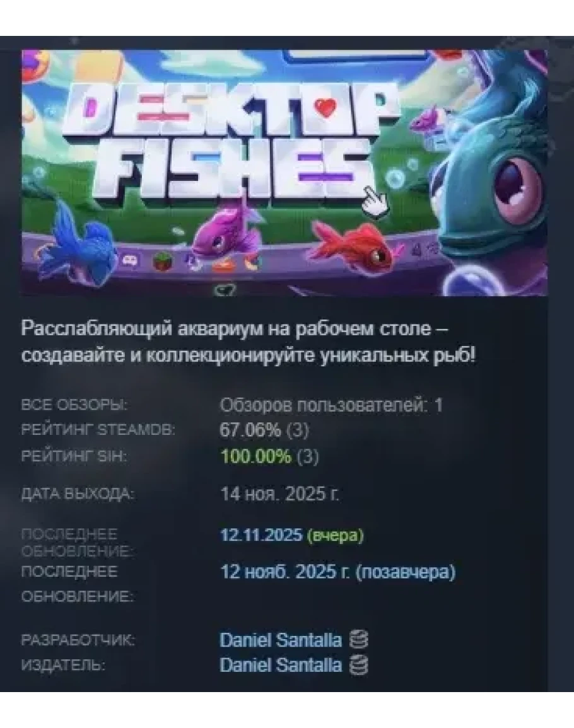Click the Discord icon in the banner taskbar
This screenshot has width=574, height=728.
click(x=130, y=260)
